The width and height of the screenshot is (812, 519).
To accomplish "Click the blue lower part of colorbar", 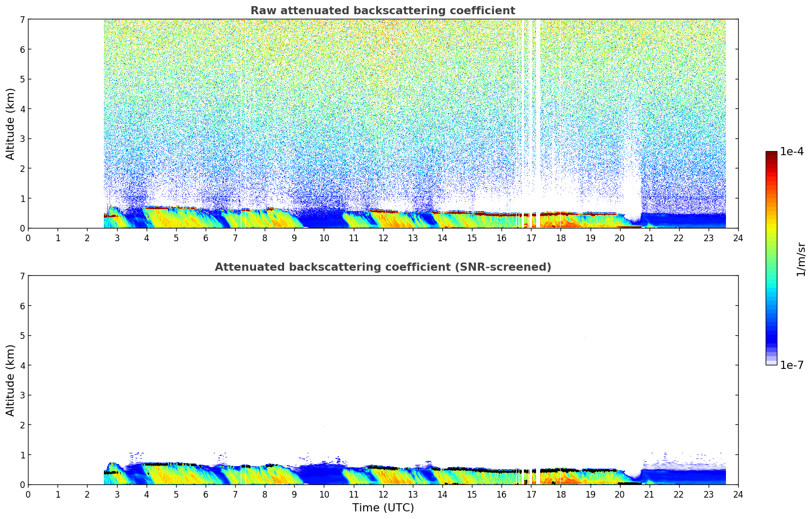I will [x=771, y=333].
